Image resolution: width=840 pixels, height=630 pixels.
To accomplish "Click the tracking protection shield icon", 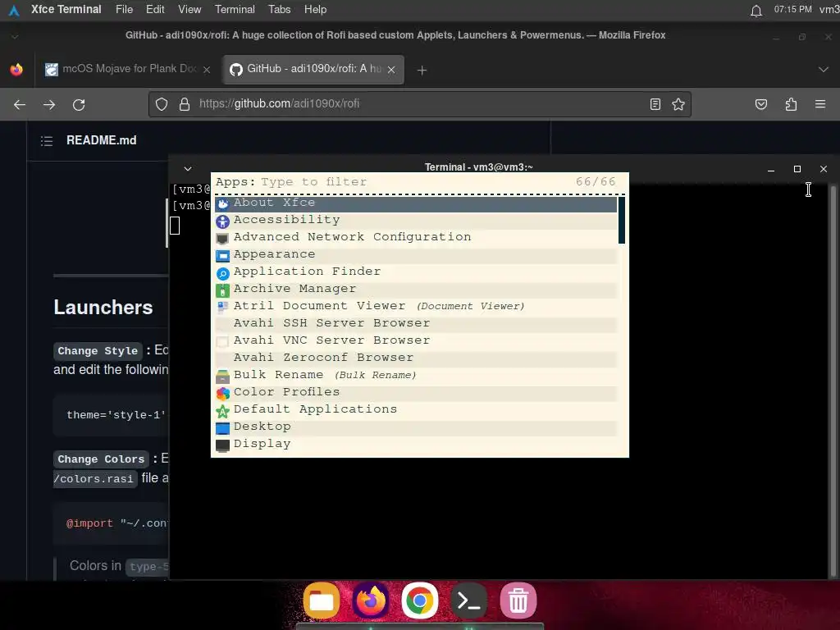I will tap(162, 104).
